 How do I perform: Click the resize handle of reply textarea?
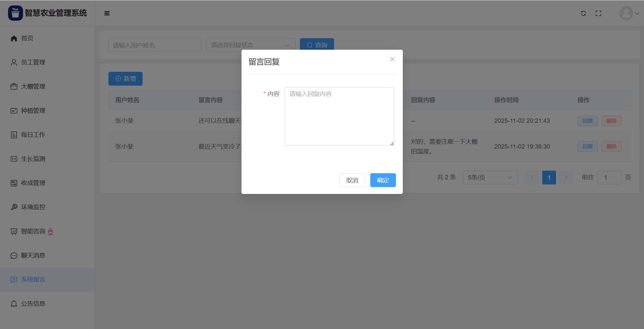tap(392, 144)
